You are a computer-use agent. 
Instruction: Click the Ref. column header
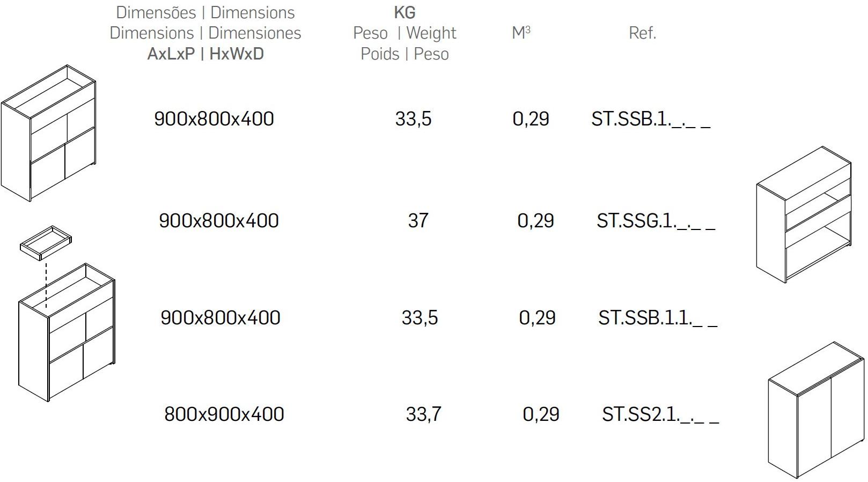(642, 33)
